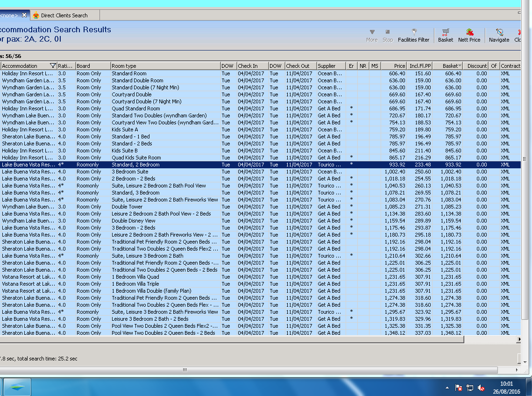
Task: Open the Action Center flag tray icon
Action: coord(458,388)
